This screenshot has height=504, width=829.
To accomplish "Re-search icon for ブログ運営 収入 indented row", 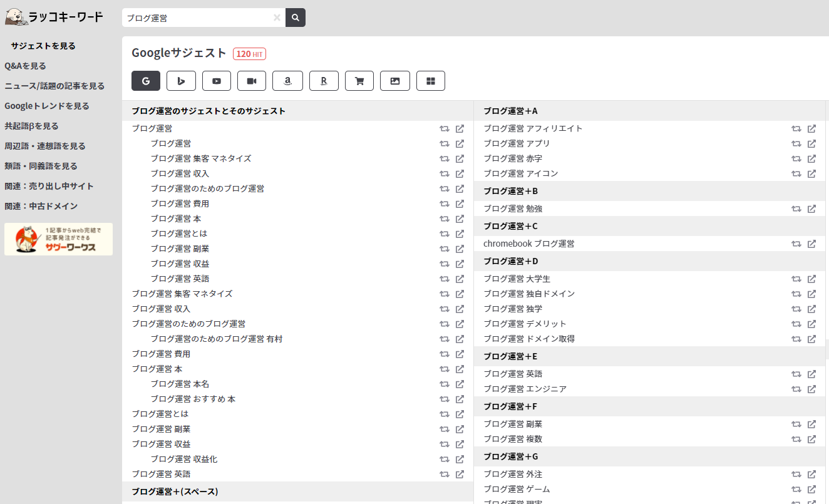I will [445, 173].
